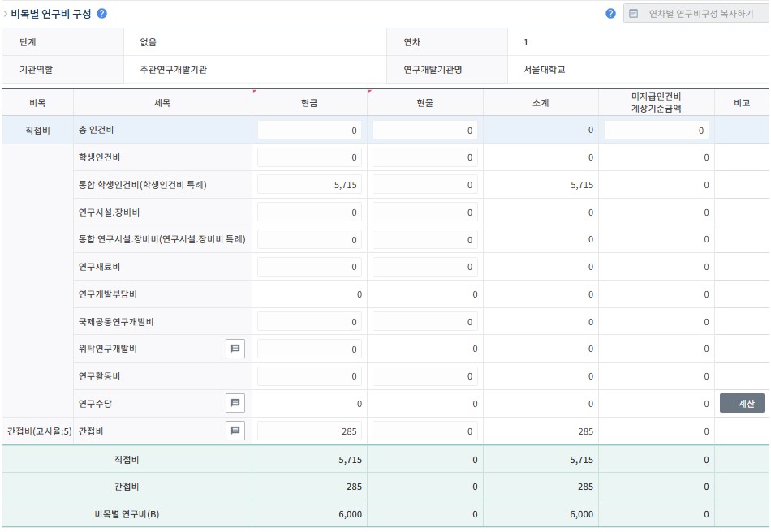Edit 현물 field for 통합 학생인건비(학생인건비 특례)
This screenshot has height=532, width=771.
coord(424,185)
